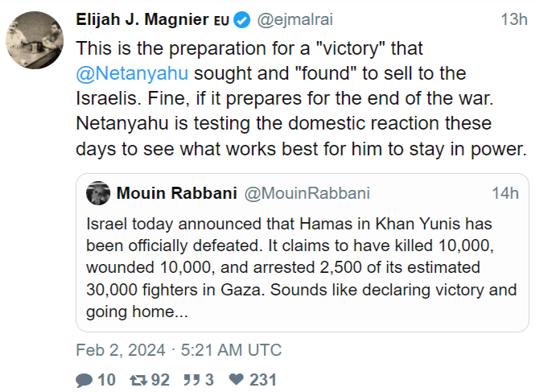Open the quoted tweet about Khan Yunis
The width and height of the screenshot is (535, 392).
pyautogui.click(x=302, y=267)
